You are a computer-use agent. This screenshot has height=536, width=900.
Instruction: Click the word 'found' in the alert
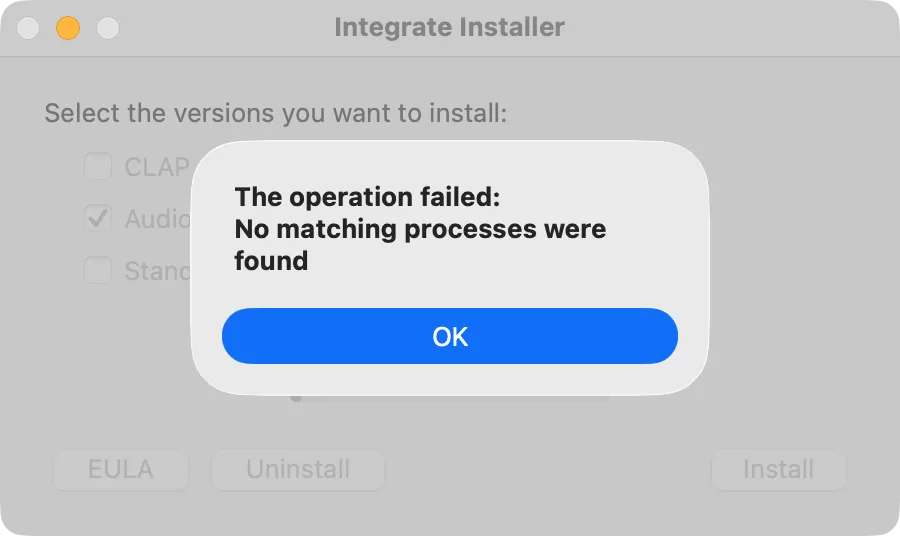pyautogui.click(x=271, y=261)
